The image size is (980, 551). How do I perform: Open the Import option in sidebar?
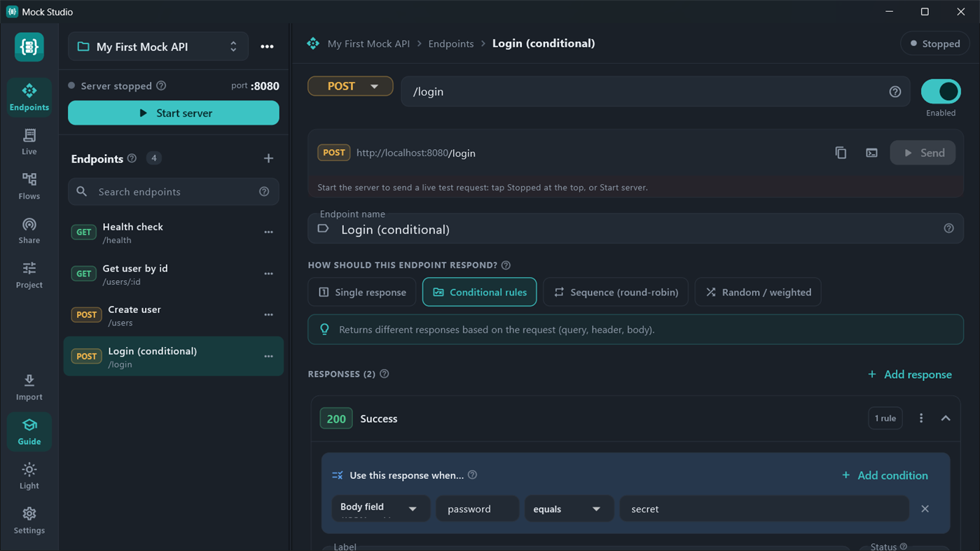pos(29,387)
